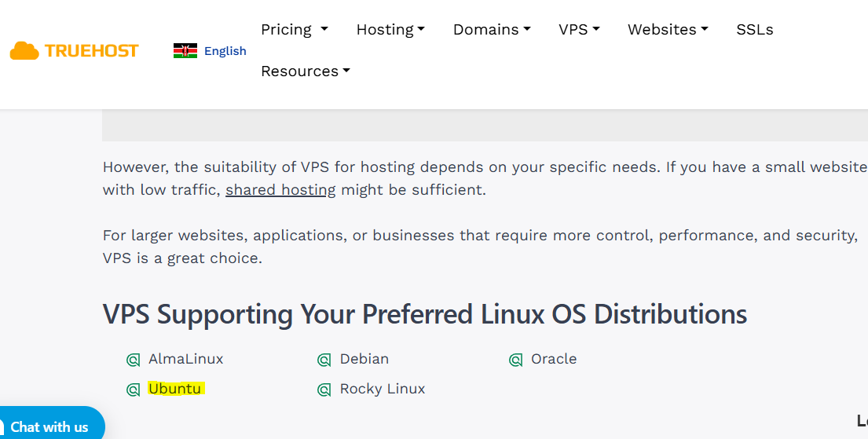Expand the VPS dropdown menu
The image size is (868, 439).
(x=579, y=29)
